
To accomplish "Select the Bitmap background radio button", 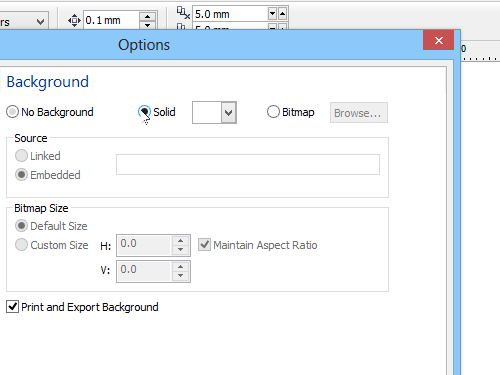I will click(x=273, y=112).
